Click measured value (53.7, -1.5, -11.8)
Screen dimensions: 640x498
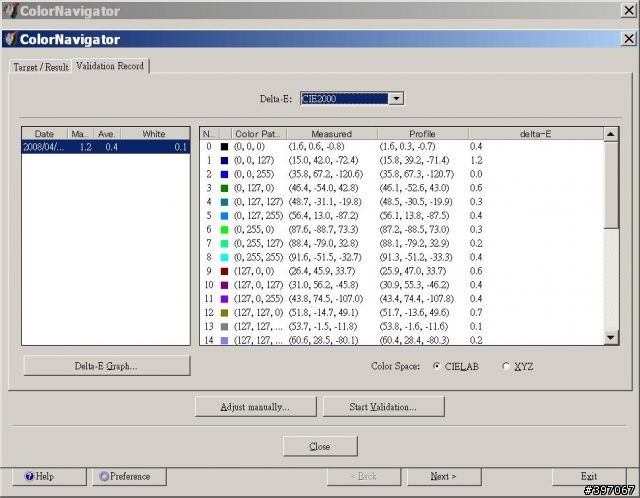(x=323, y=327)
